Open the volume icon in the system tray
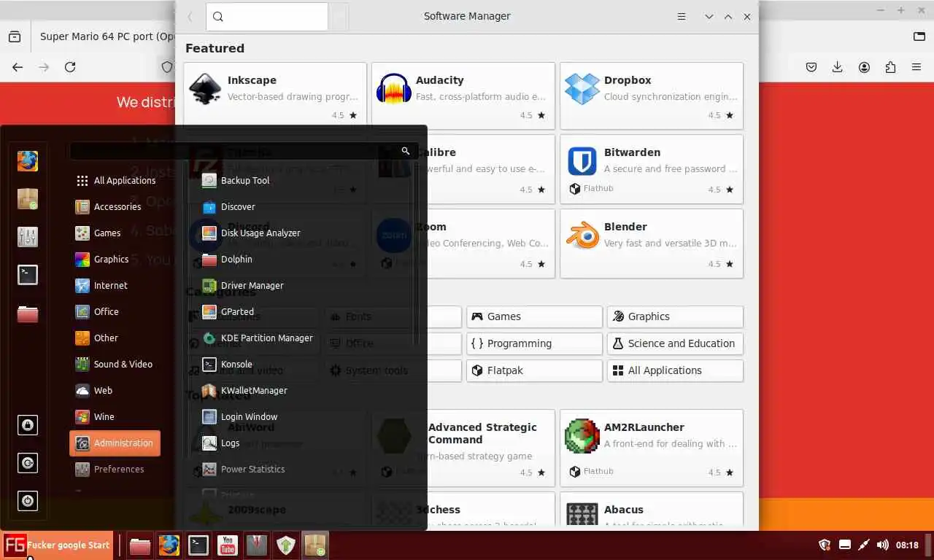 [883, 545]
